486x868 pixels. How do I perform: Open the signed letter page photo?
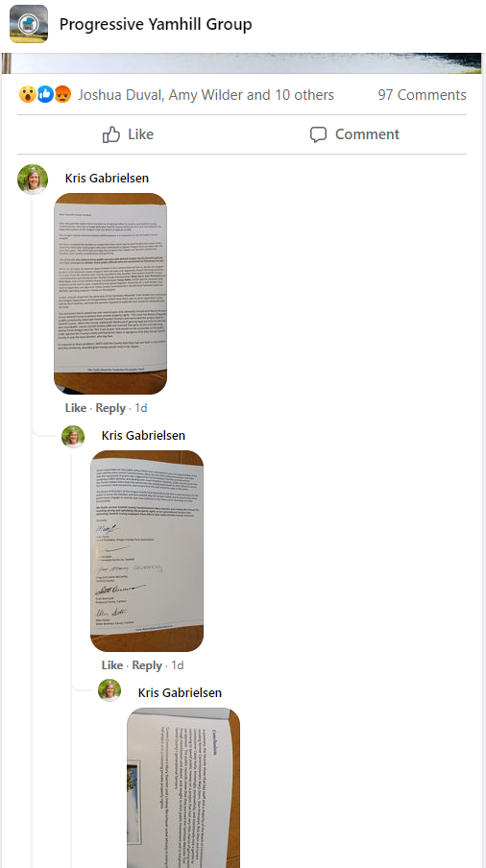click(147, 551)
